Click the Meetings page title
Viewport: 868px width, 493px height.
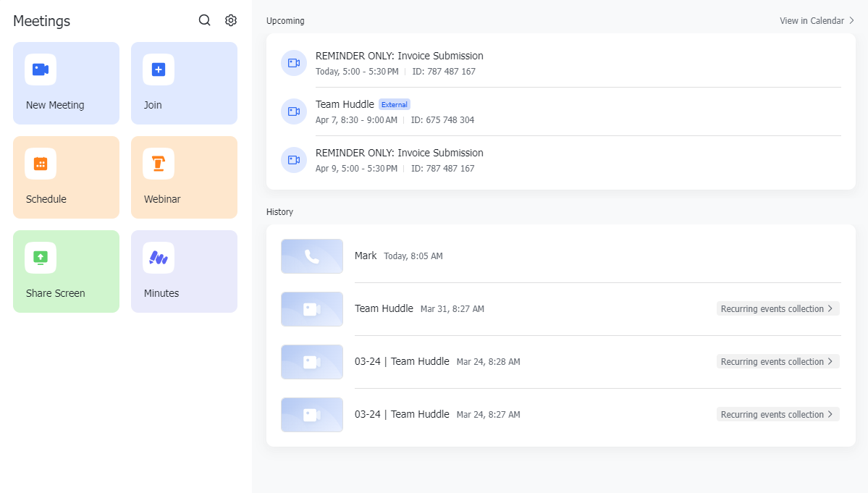[41, 21]
